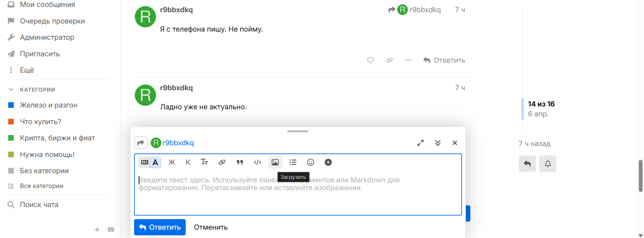
Task: Insert a hyperlink using the link icon
Action: [222, 162]
